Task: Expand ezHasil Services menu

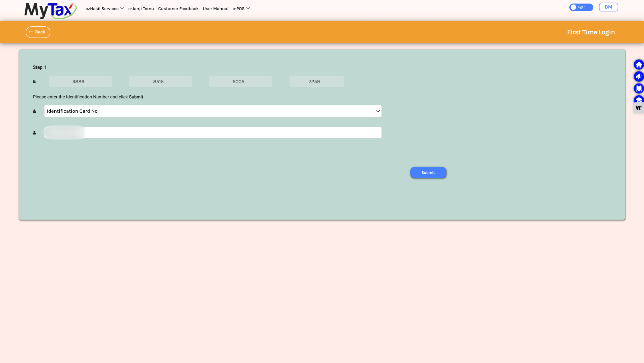Action: point(104,9)
